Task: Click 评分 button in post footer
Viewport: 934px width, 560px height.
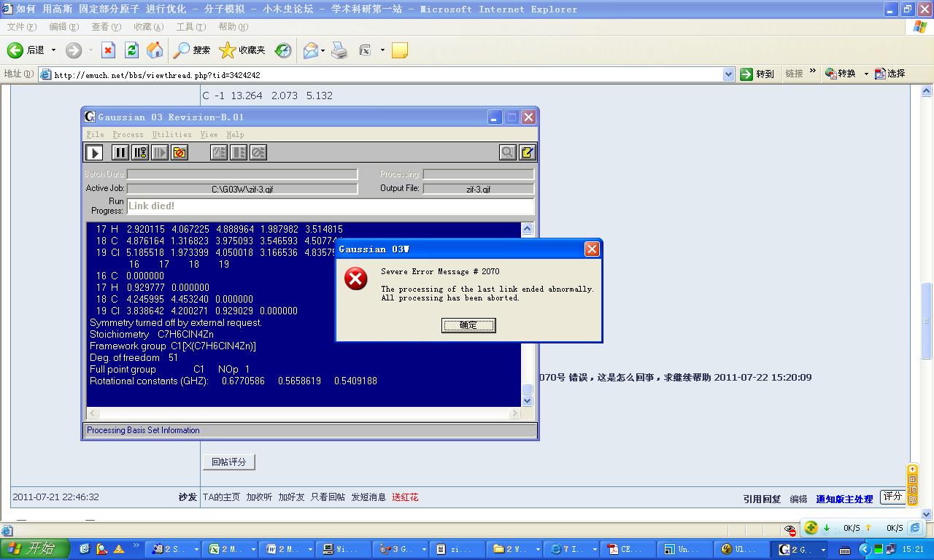Action: tap(893, 497)
